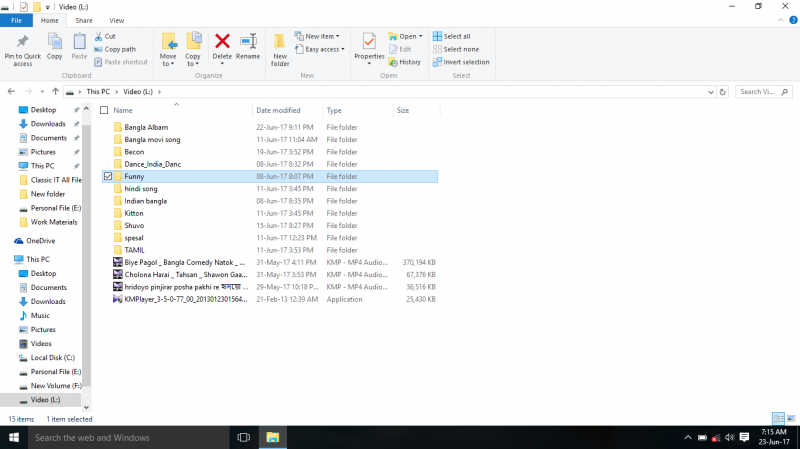Select Work Materials in Quick access

pyautogui.click(x=54, y=222)
